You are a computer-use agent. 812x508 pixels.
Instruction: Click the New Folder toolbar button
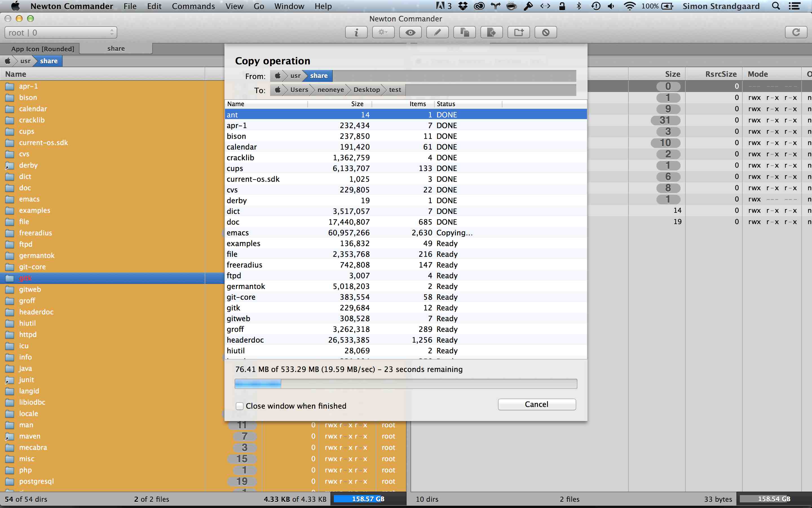tap(519, 32)
